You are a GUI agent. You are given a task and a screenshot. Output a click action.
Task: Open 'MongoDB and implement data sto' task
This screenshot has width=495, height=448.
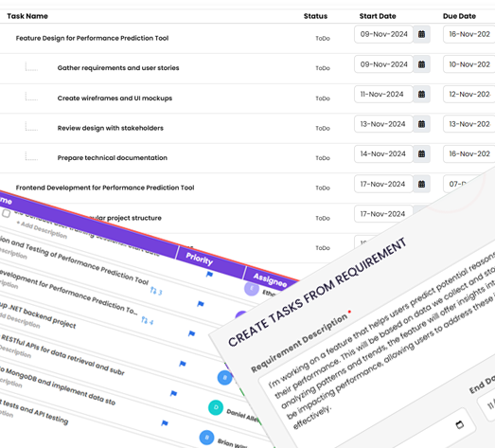coord(58,386)
